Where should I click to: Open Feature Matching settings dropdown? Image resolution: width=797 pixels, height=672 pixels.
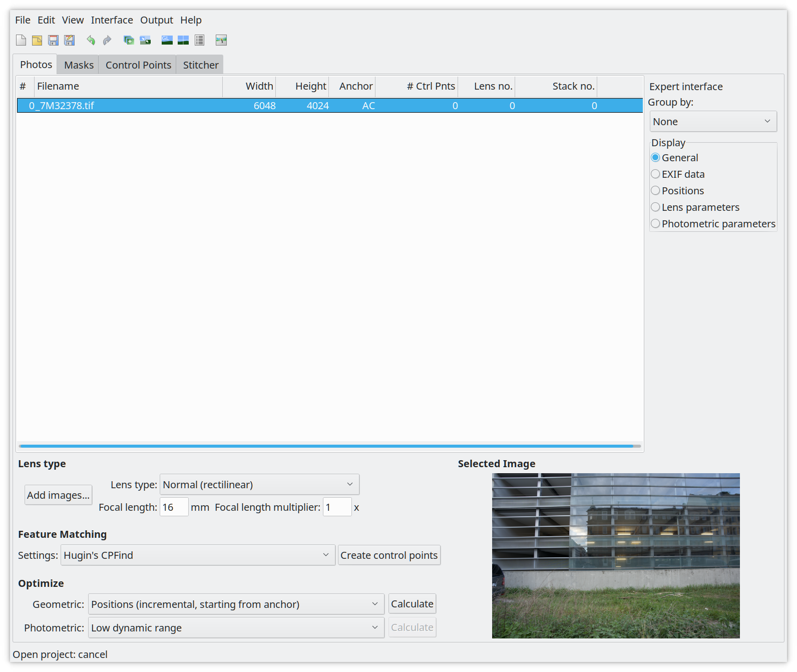point(198,555)
